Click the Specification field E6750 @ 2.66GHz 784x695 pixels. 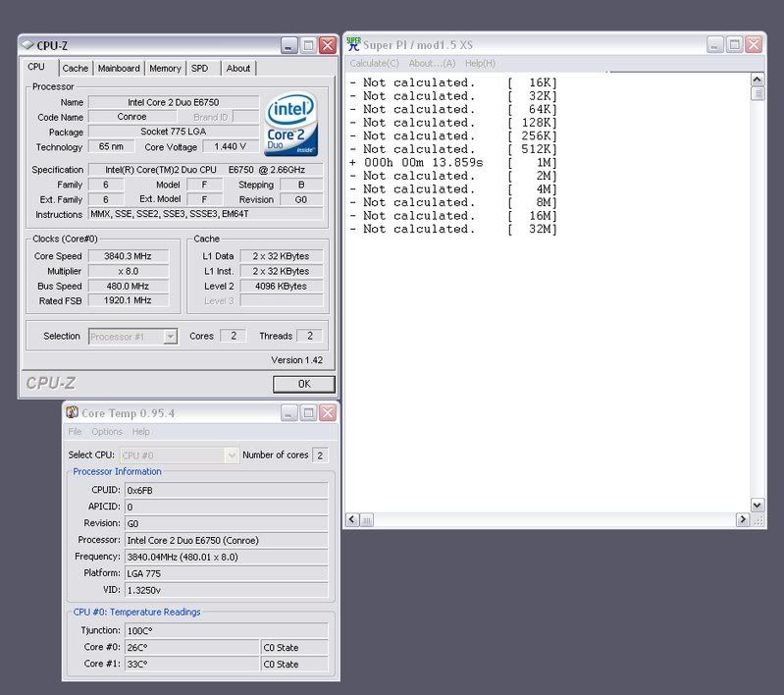tap(205, 170)
